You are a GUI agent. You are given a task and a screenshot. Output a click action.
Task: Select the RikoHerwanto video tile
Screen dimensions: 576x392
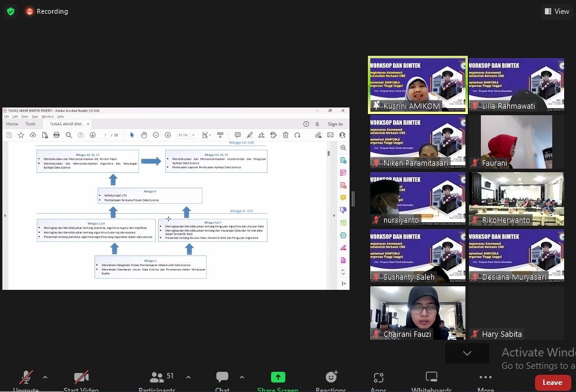click(x=516, y=199)
